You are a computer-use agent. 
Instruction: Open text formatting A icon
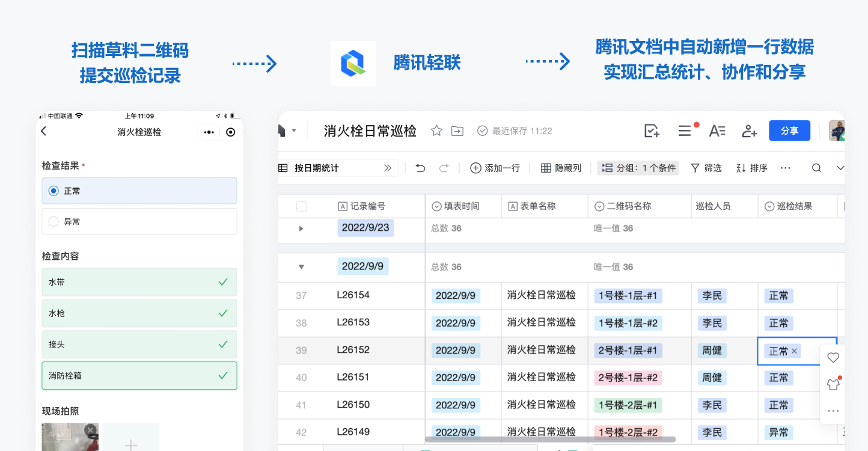(717, 130)
